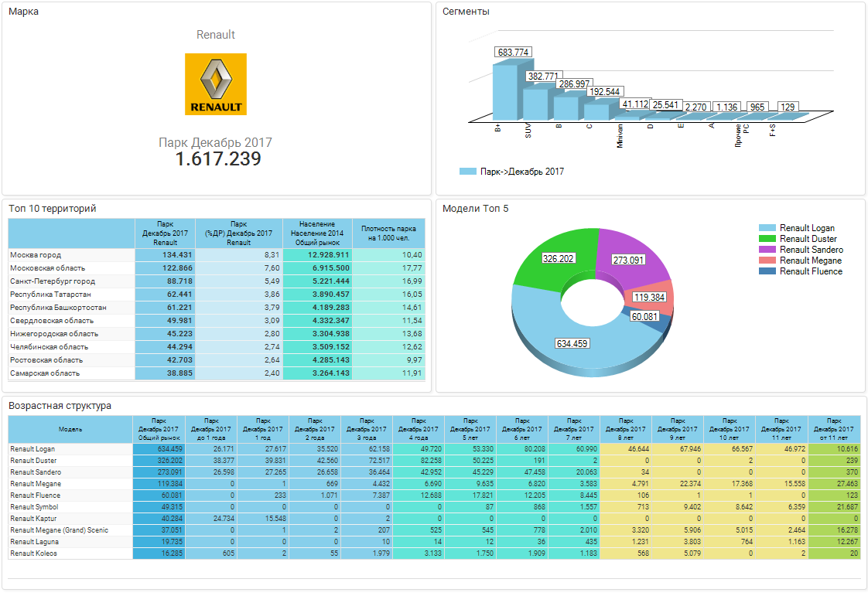Click the Возрастная структура panel title

click(x=60, y=406)
